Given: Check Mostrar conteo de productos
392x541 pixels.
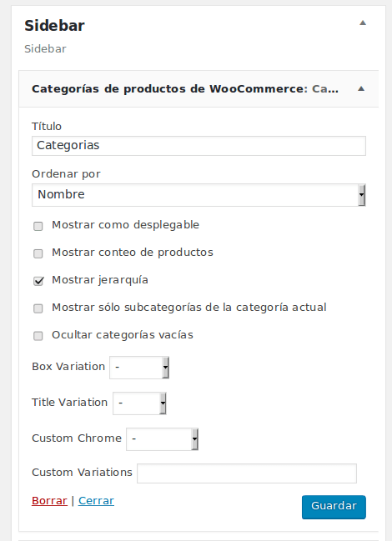Looking at the screenshot, I should 38,254.
